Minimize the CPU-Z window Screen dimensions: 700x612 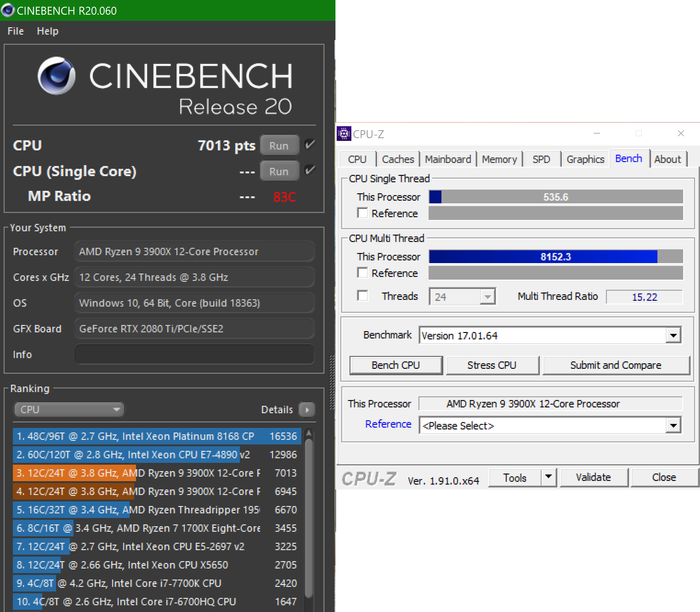[596, 133]
